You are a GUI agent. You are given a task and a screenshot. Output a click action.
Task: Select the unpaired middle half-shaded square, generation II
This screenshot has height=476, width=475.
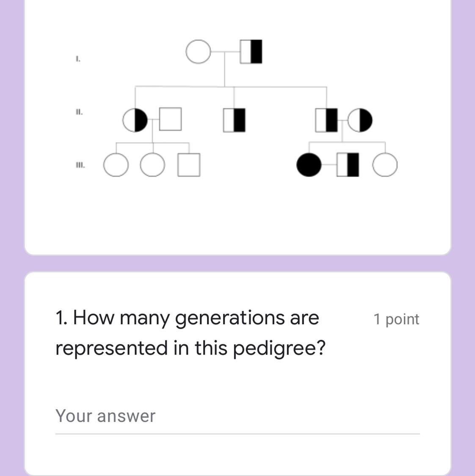234,119
